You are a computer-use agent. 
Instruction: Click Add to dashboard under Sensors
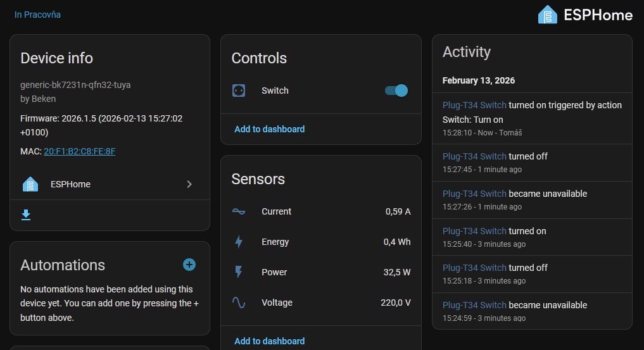point(269,341)
